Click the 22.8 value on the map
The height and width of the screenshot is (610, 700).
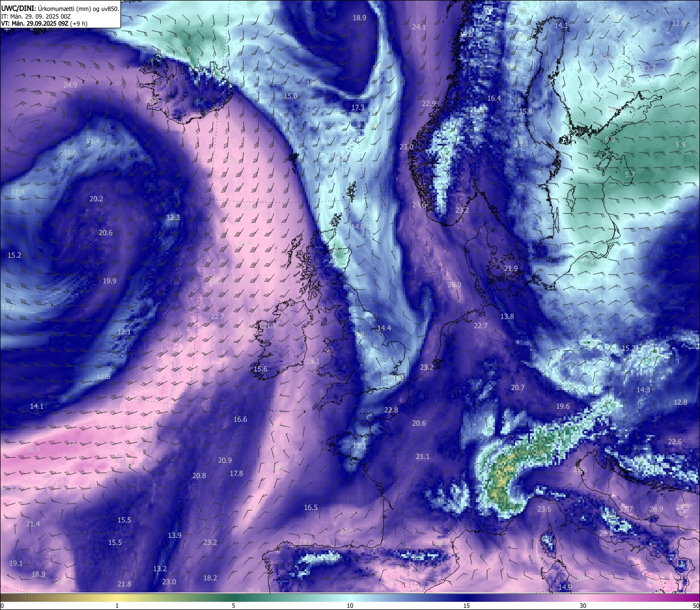point(391,410)
